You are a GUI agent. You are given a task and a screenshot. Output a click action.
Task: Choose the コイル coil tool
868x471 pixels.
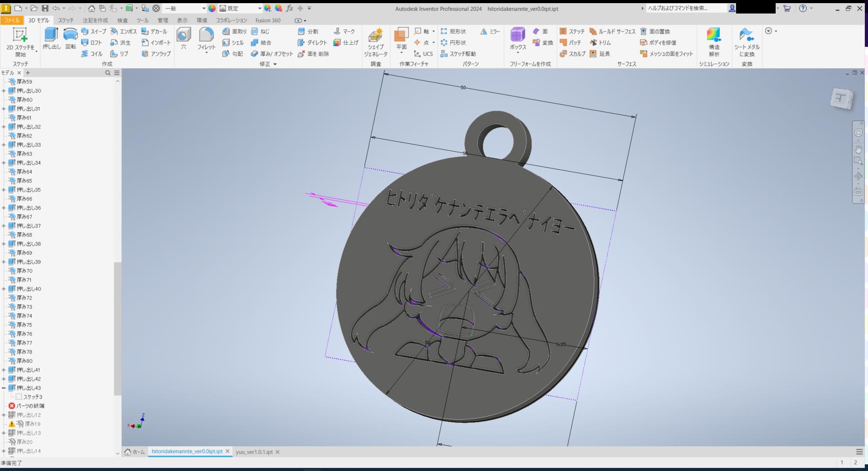point(92,54)
